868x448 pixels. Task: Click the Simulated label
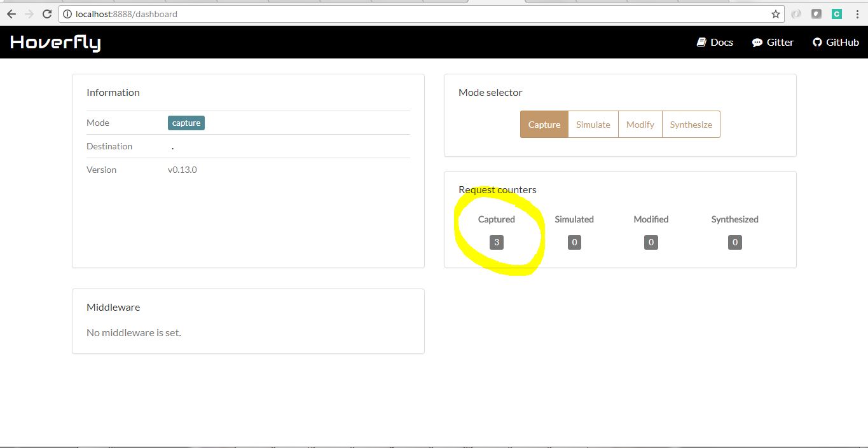pyautogui.click(x=574, y=219)
